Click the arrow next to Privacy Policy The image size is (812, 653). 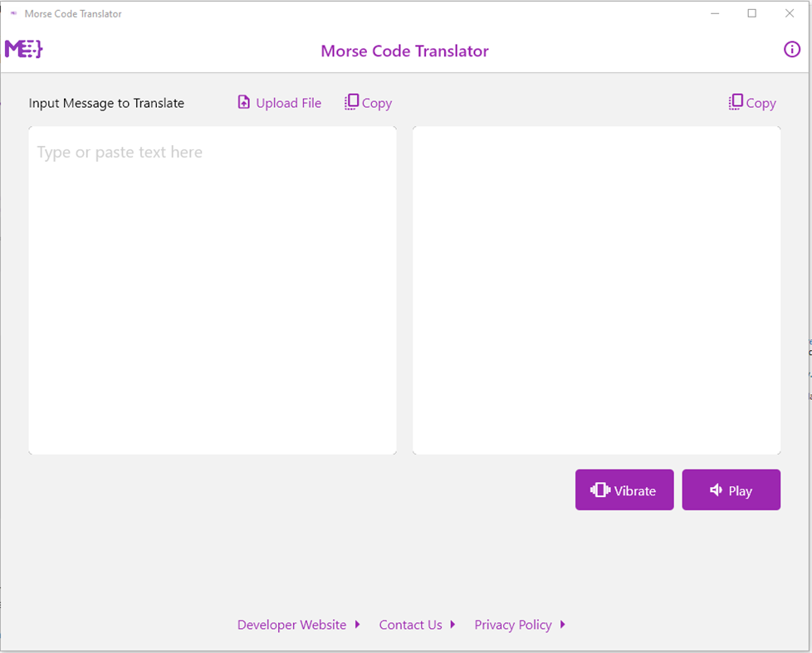pyautogui.click(x=563, y=625)
